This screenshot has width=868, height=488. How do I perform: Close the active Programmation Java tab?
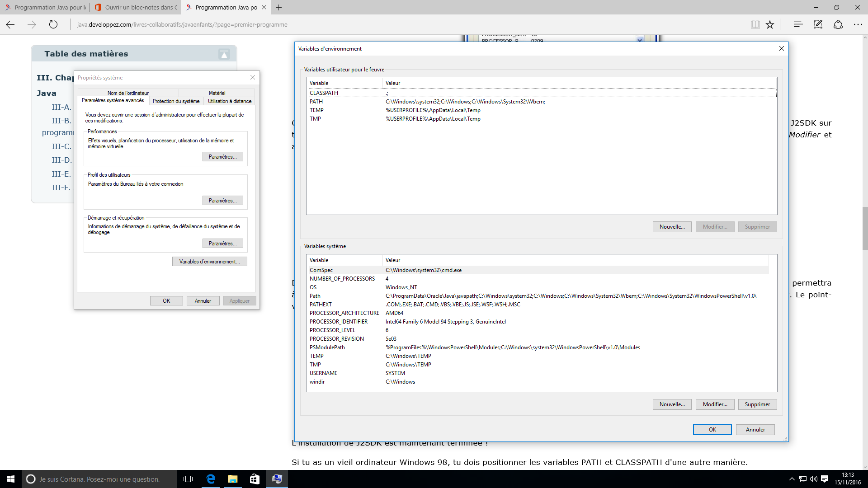(264, 7)
